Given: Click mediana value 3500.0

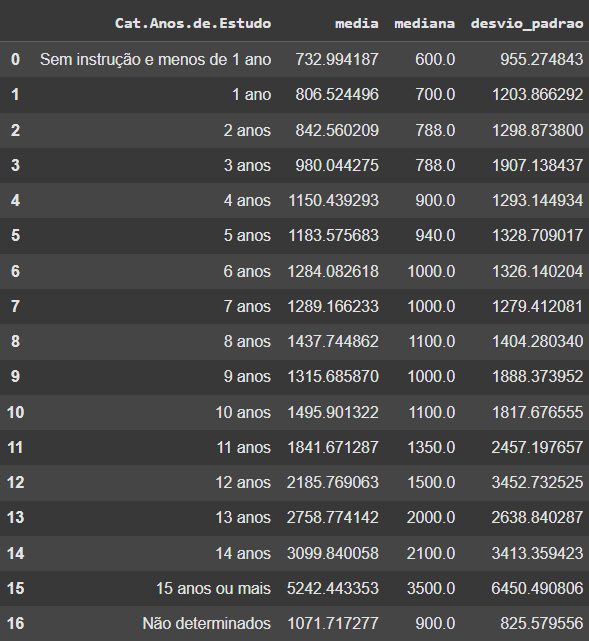Looking at the screenshot, I should [x=431, y=589].
